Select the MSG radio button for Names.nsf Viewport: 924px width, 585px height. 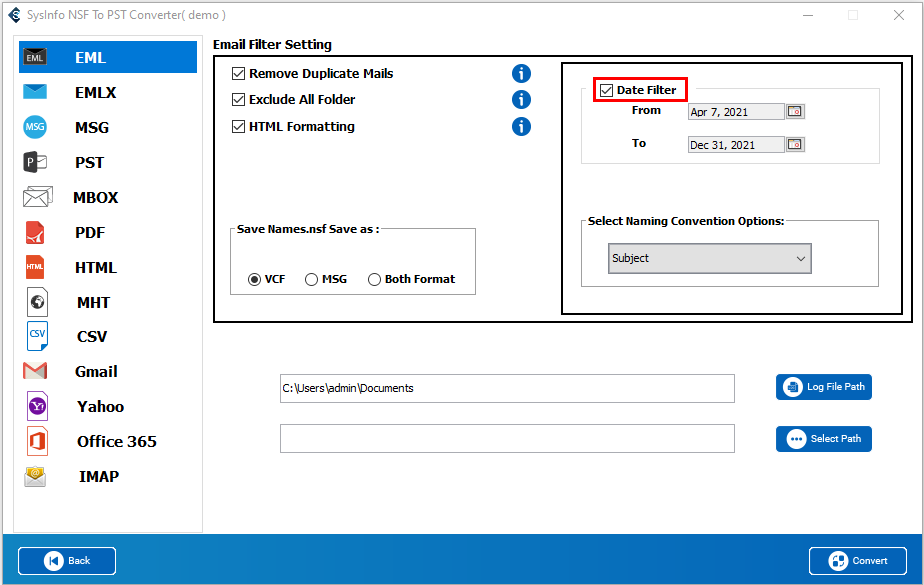[x=312, y=279]
